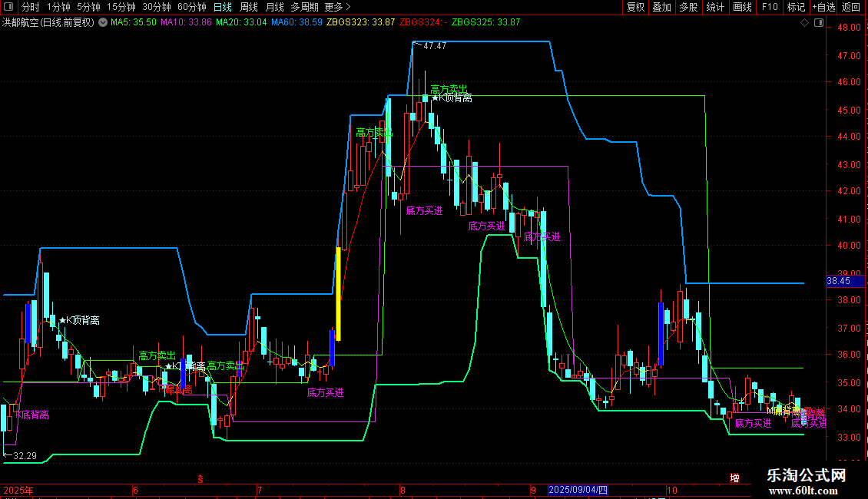Image resolution: width=868 pixels, height=499 pixels.
Task: Click the 增 event marker on timeline
Action: coord(734,478)
